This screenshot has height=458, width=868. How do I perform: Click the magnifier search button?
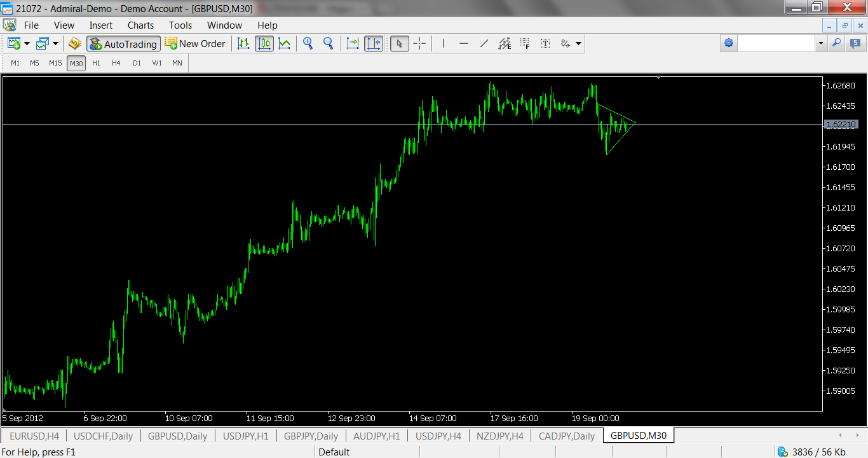tap(836, 43)
